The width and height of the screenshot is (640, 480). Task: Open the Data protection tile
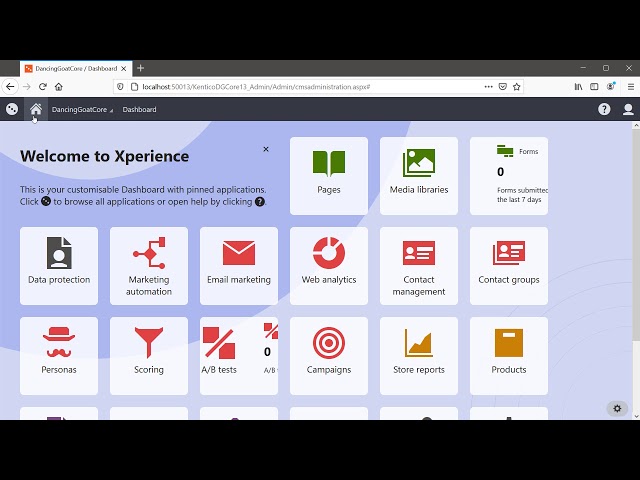click(x=59, y=266)
